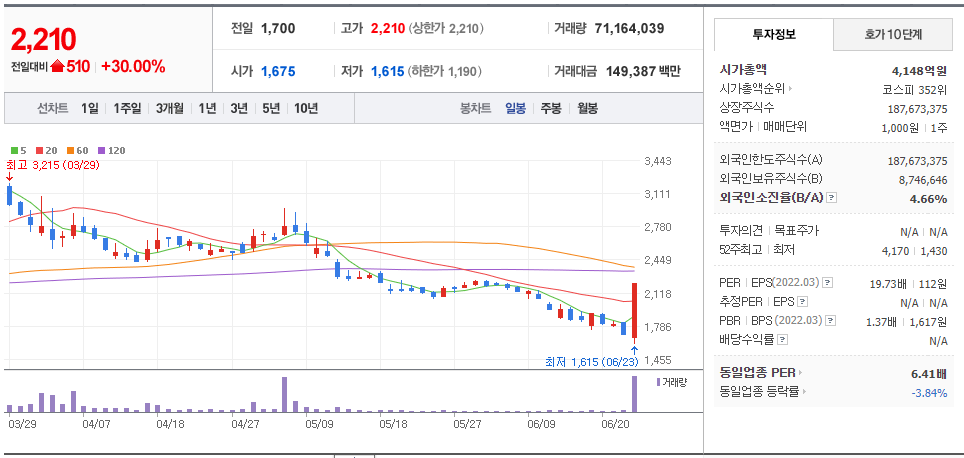Switch to the 호가10단계 tab

893,34
